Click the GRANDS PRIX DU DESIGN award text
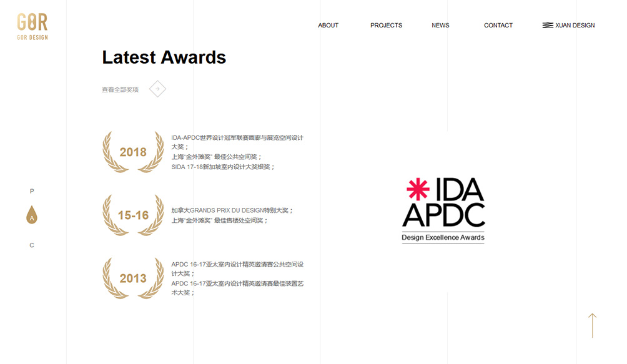 [x=232, y=210]
